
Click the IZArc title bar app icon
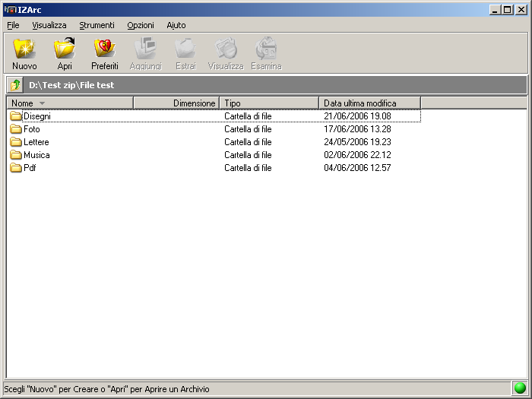(x=10, y=10)
